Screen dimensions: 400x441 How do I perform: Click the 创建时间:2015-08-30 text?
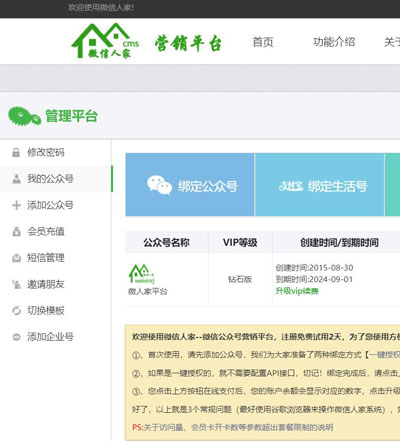point(314,268)
